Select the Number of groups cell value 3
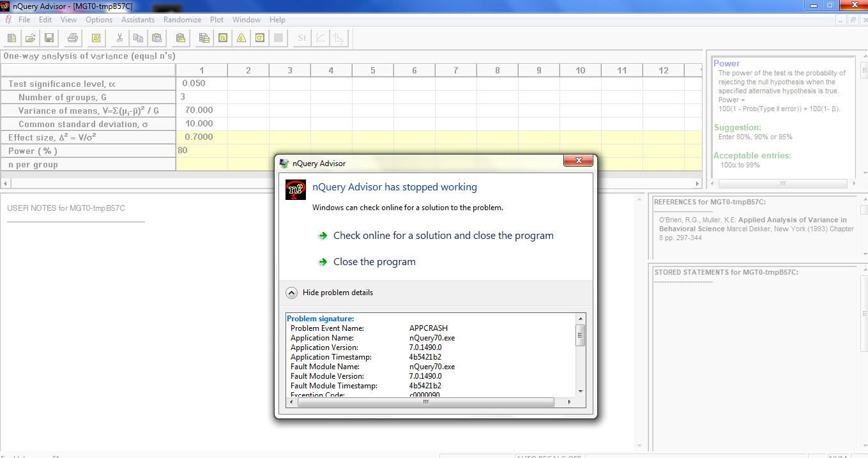The height and width of the screenshot is (458, 868). 201,97
